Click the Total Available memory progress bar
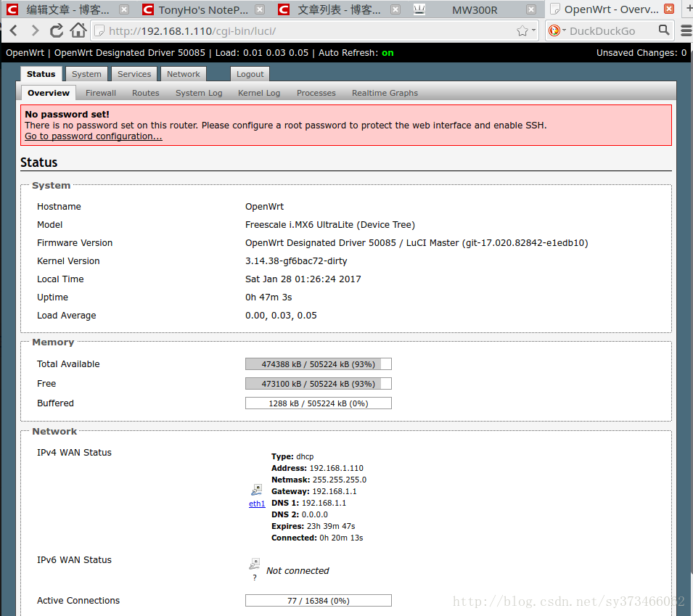The height and width of the screenshot is (616, 693). [319, 364]
